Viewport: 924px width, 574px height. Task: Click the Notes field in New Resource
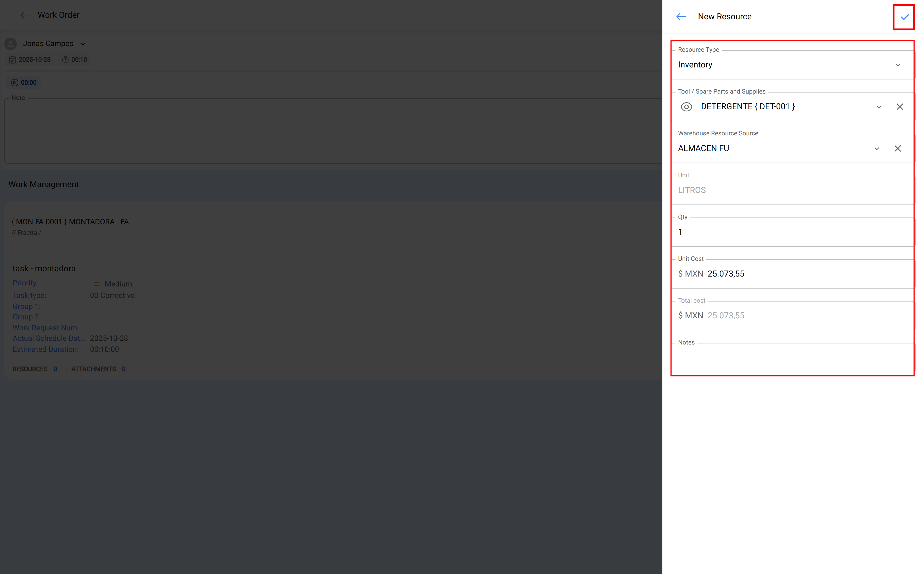[792, 359]
